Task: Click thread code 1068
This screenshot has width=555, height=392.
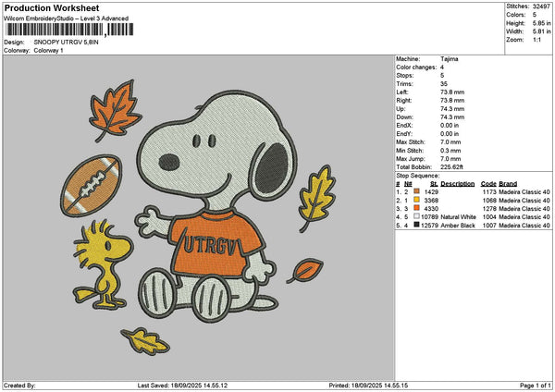Action: point(489,201)
